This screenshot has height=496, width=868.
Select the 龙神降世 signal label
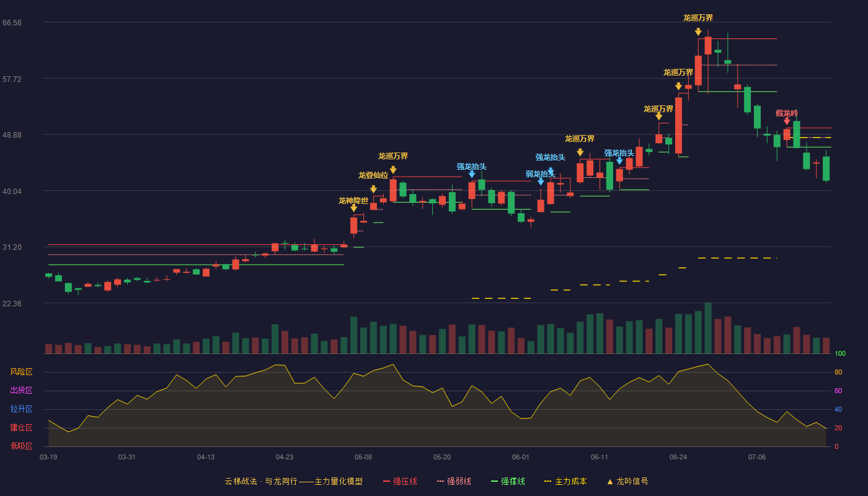point(353,200)
